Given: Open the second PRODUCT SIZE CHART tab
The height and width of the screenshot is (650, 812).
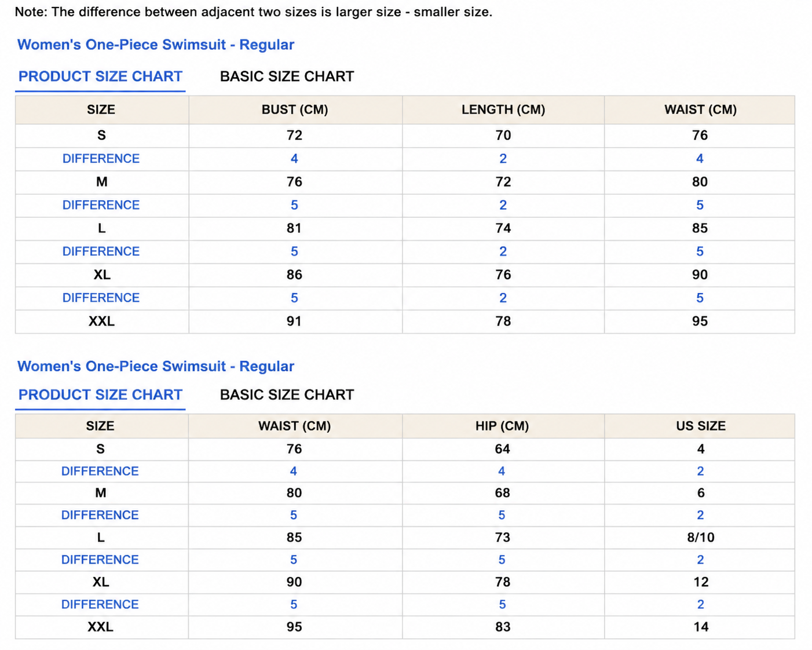Looking at the screenshot, I should 100,395.
